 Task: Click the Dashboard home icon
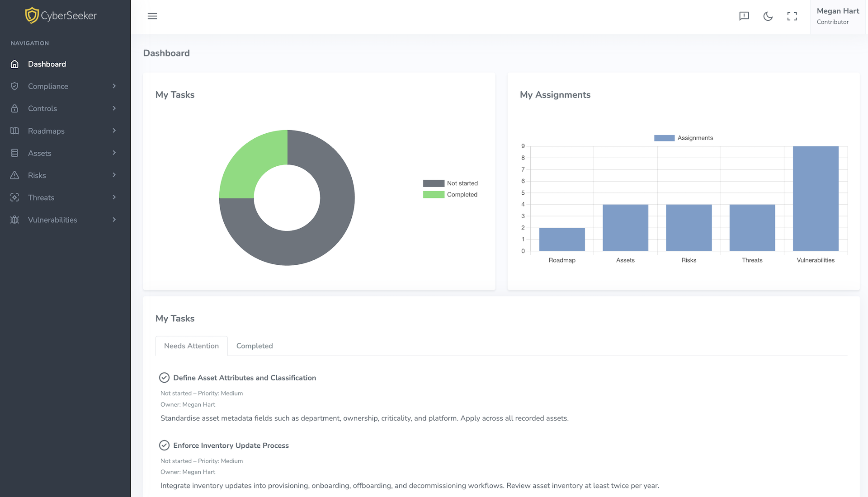coord(14,64)
